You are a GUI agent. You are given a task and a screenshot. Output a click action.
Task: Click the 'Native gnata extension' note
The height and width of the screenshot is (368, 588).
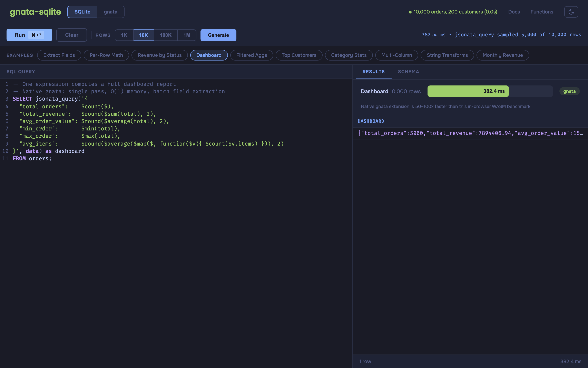[445, 106]
